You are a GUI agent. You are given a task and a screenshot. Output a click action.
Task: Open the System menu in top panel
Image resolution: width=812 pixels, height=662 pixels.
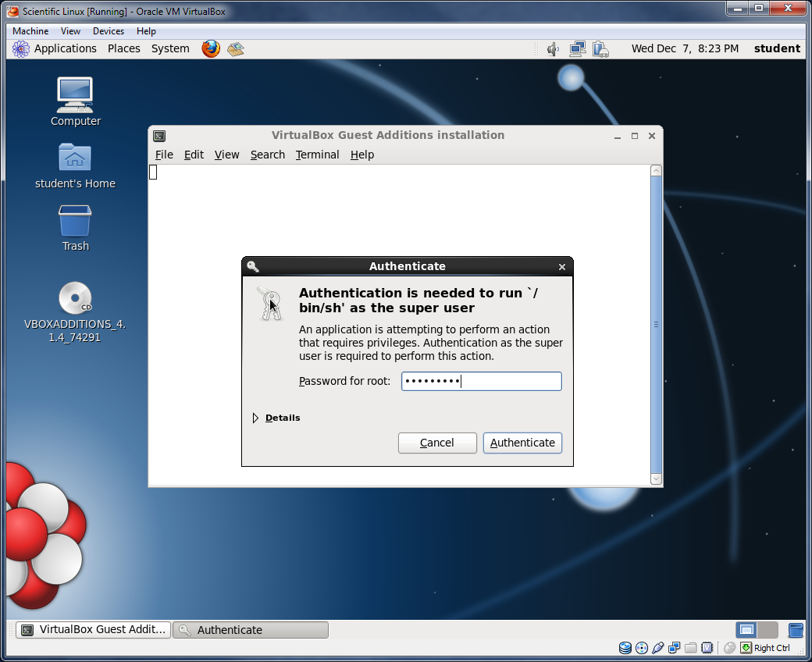coord(170,48)
